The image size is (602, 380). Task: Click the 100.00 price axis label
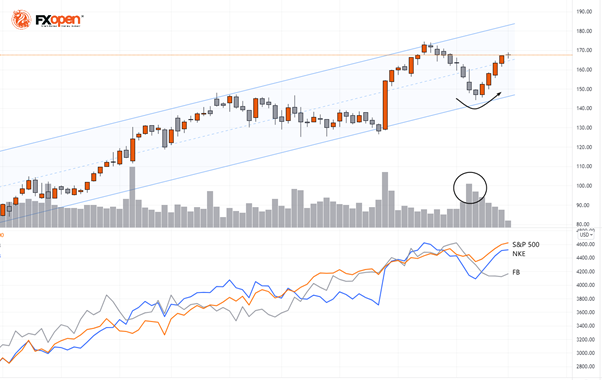click(584, 186)
